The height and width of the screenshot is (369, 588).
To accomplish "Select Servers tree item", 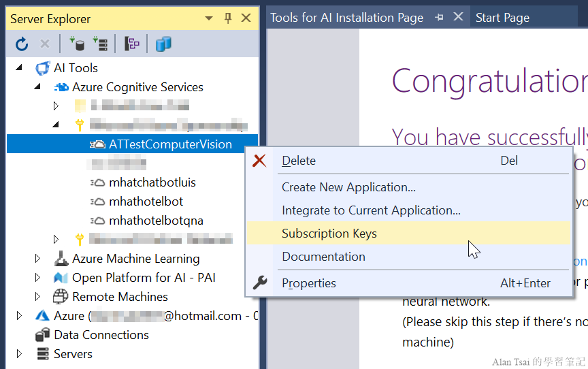I will coord(73,353).
